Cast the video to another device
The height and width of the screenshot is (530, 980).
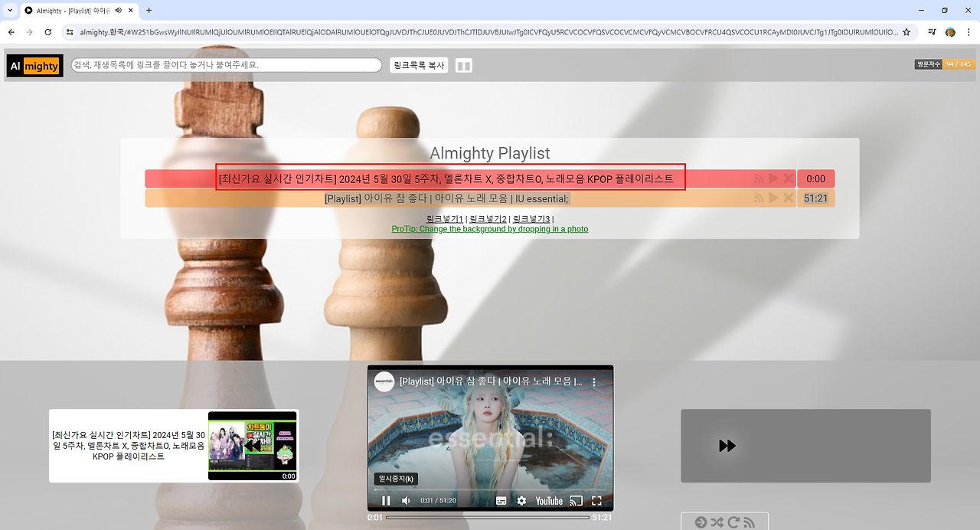[575, 500]
